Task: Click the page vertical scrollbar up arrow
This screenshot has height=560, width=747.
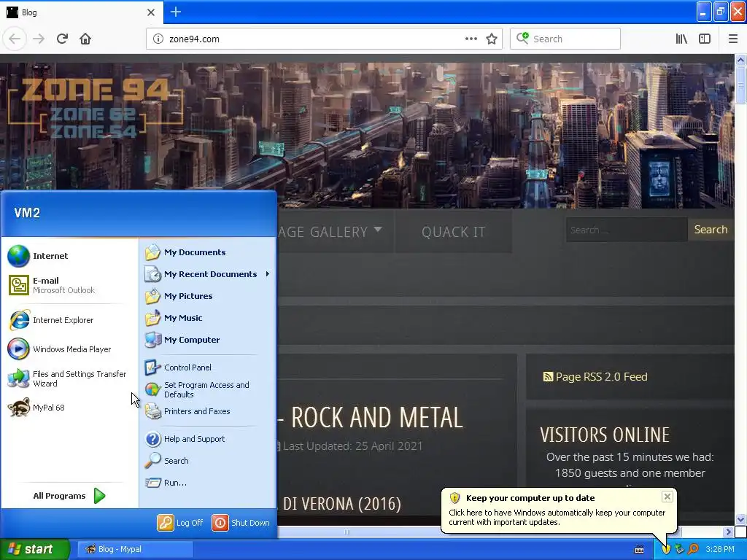Action: pyautogui.click(x=741, y=60)
